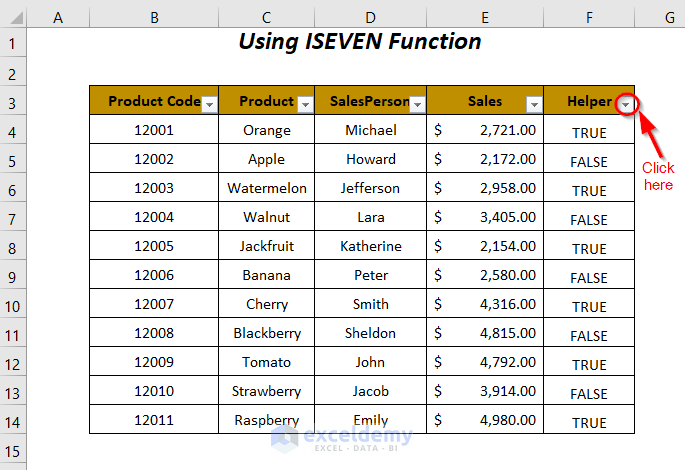
Task: Select row 7 header
Action: point(13,217)
